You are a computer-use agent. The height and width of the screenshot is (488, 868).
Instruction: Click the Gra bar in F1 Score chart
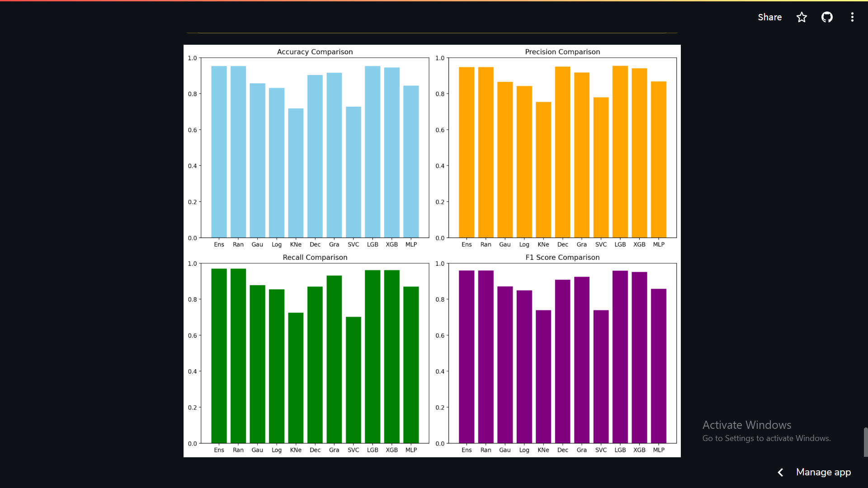[x=581, y=360]
